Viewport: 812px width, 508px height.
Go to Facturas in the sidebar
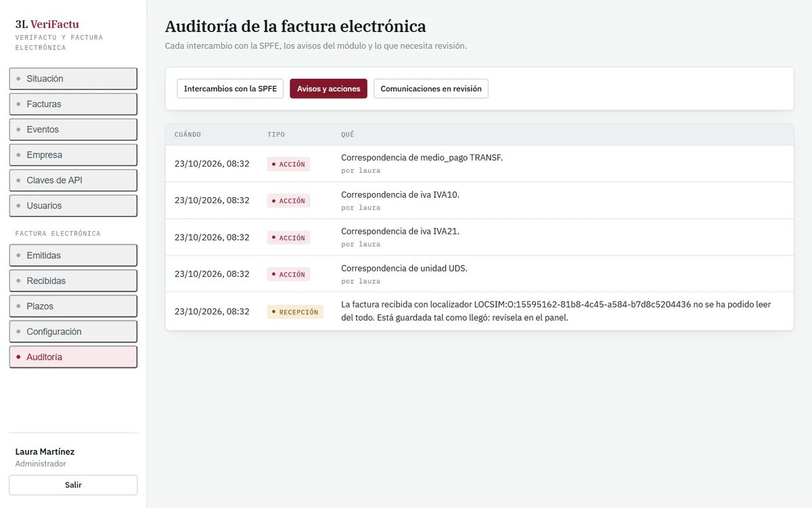coord(73,104)
